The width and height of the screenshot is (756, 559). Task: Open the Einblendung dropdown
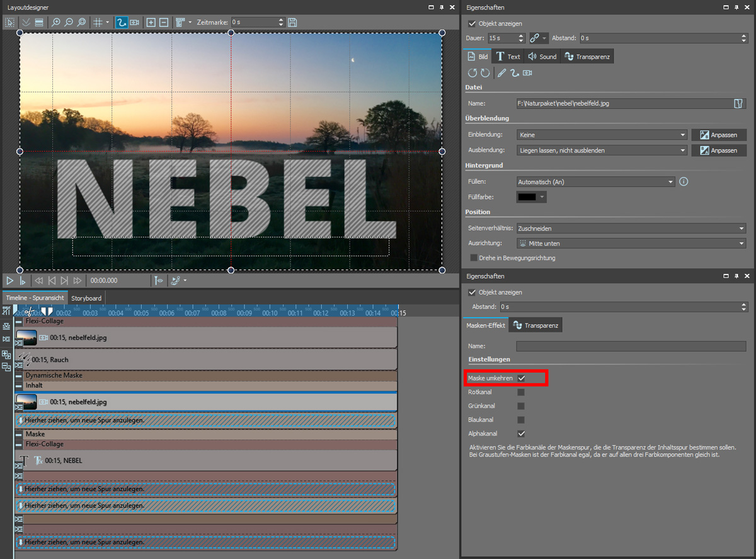click(601, 135)
